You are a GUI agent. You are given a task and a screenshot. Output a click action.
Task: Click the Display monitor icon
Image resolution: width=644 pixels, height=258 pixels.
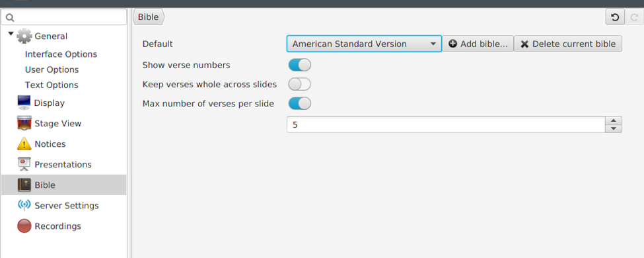click(24, 103)
